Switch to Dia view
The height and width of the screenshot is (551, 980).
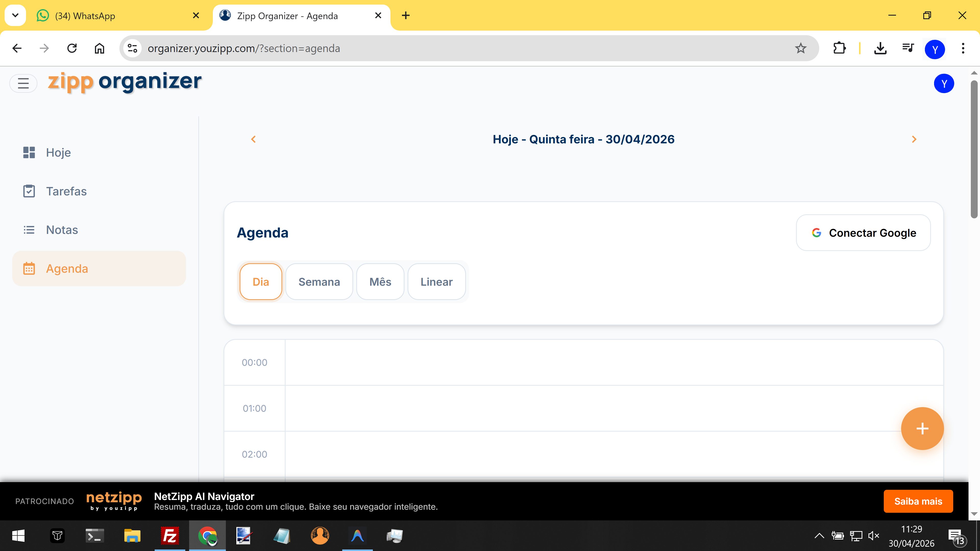[261, 282]
